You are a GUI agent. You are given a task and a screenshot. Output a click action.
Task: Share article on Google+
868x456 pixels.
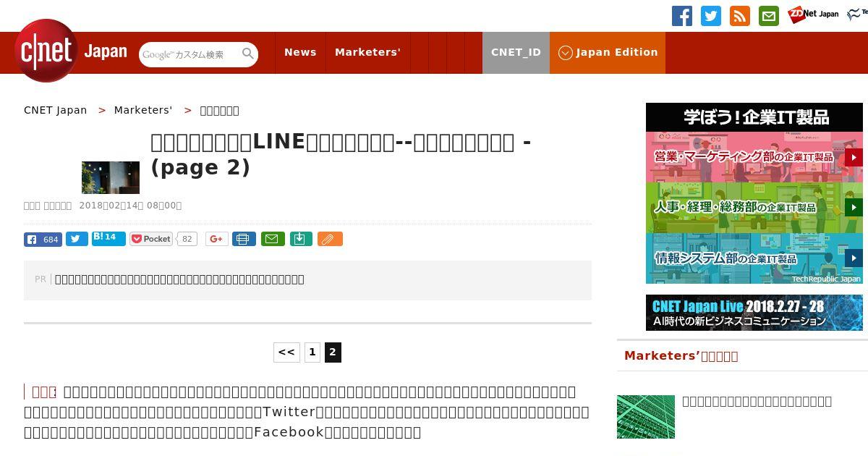click(217, 239)
